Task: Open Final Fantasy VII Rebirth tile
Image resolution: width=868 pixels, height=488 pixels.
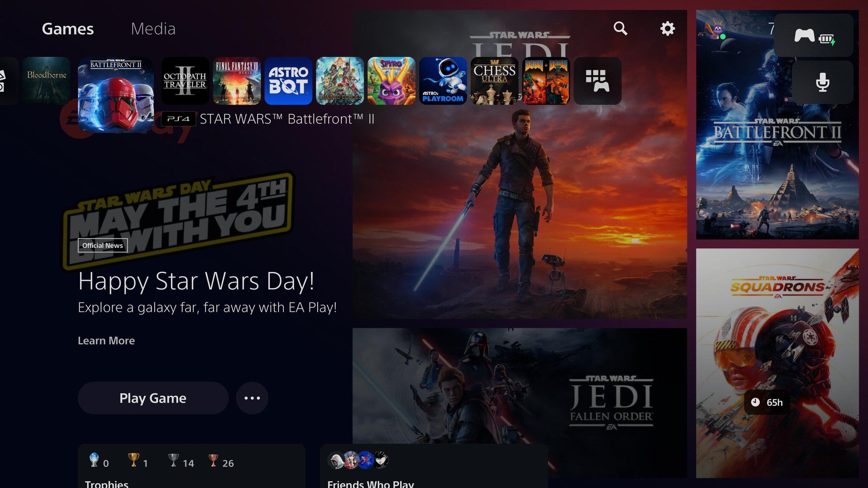Action: 237,80
